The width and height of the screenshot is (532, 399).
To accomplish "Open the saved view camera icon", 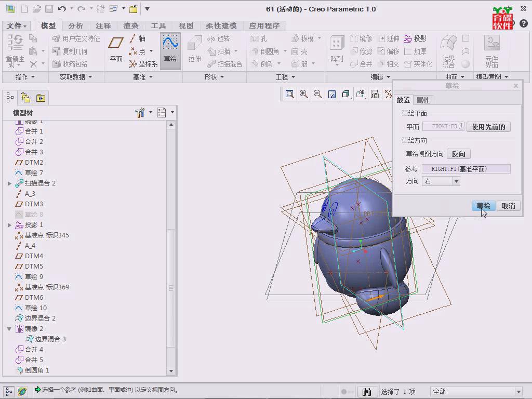I will pyautogui.click(x=375, y=95).
